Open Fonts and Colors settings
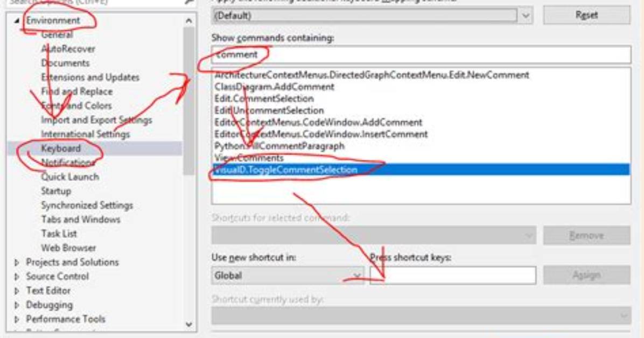The height and width of the screenshot is (338, 644). coord(76,105)
